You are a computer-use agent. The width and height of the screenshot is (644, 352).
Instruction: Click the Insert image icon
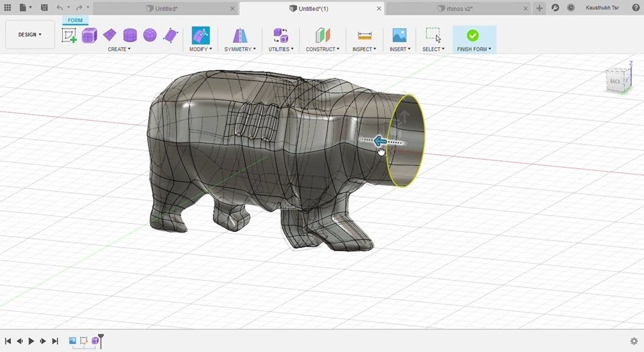[x=399, y=36]
